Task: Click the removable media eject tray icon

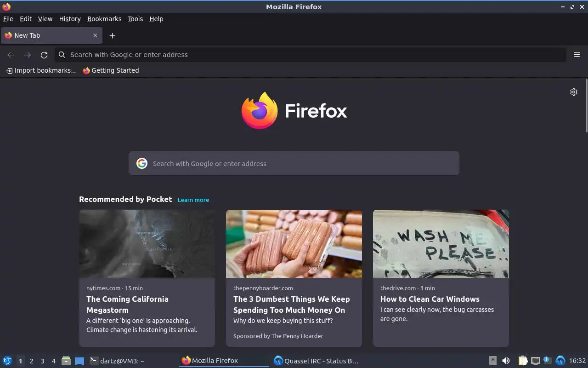Action: [493, 361]
